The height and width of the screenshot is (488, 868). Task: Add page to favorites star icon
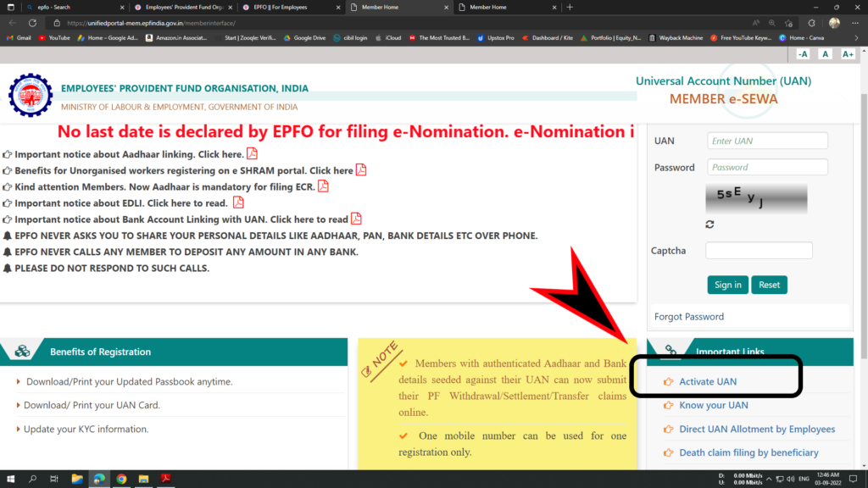point(789,23)
